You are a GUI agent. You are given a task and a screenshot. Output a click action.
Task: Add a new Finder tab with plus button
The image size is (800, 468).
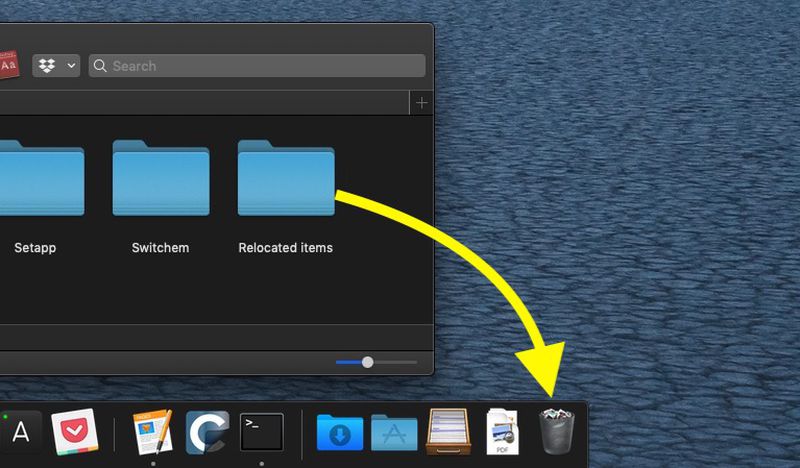(421, 103)
